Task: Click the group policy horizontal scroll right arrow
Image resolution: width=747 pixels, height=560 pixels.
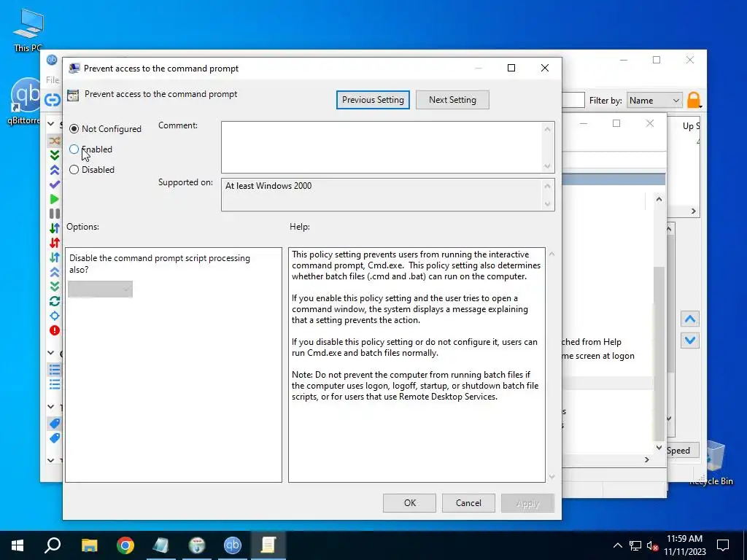Action: (x=646, y=459)
